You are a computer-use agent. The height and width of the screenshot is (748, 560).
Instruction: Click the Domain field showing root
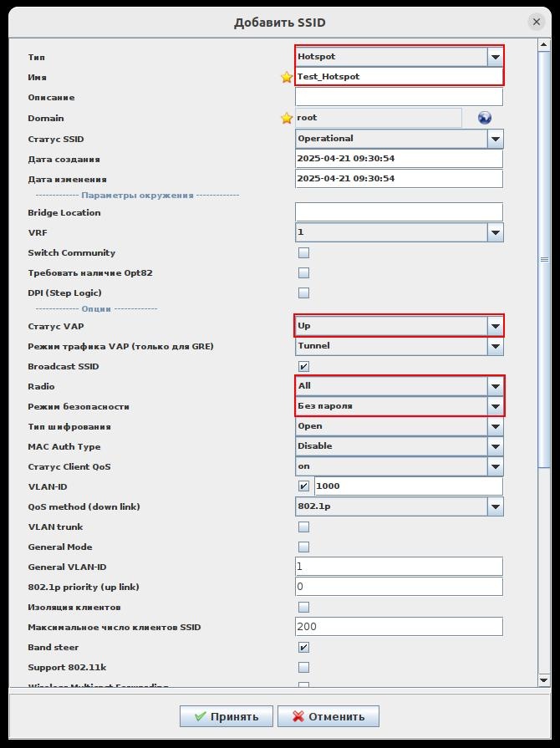(x=379, y=118)
